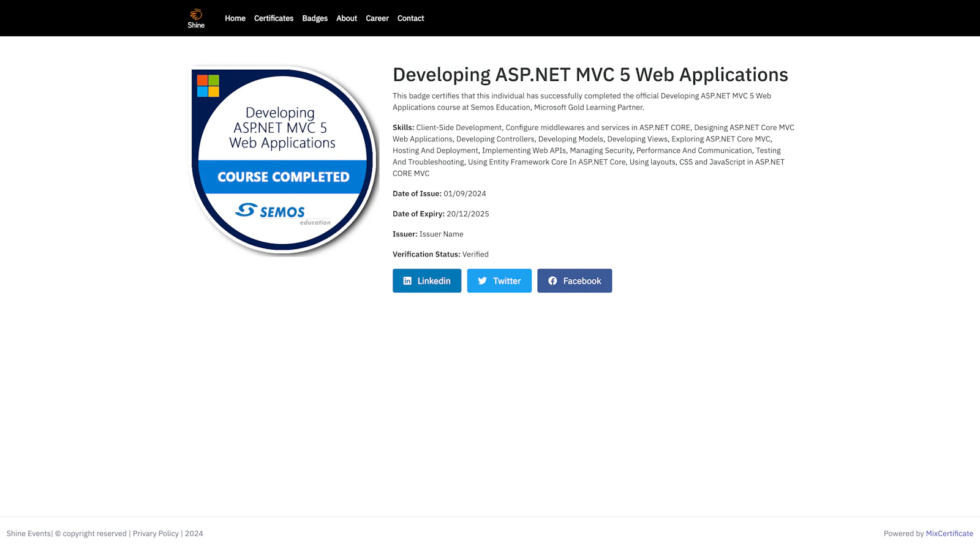Go to the Certificates page
This screenshot has height=549, width=980.
coord(274,18)
